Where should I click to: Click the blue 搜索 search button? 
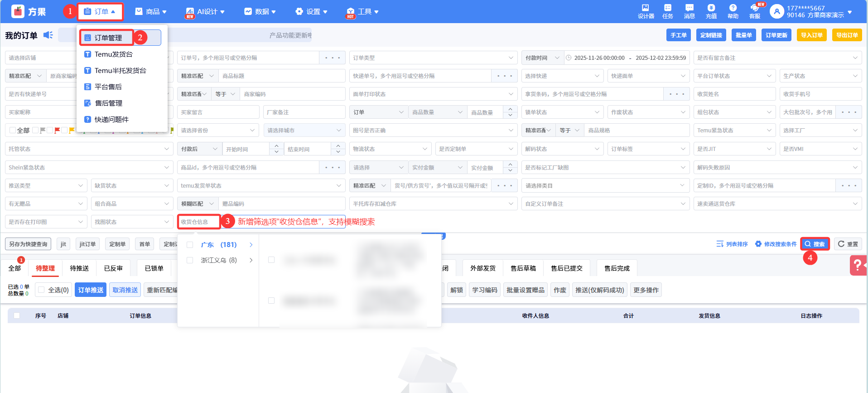(815, 244)
